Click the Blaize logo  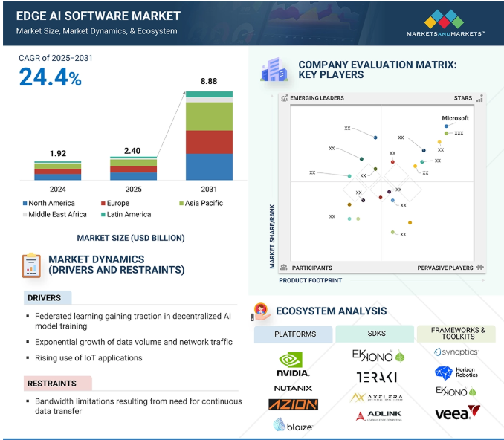pyautogui.click(x=293, y=425)
